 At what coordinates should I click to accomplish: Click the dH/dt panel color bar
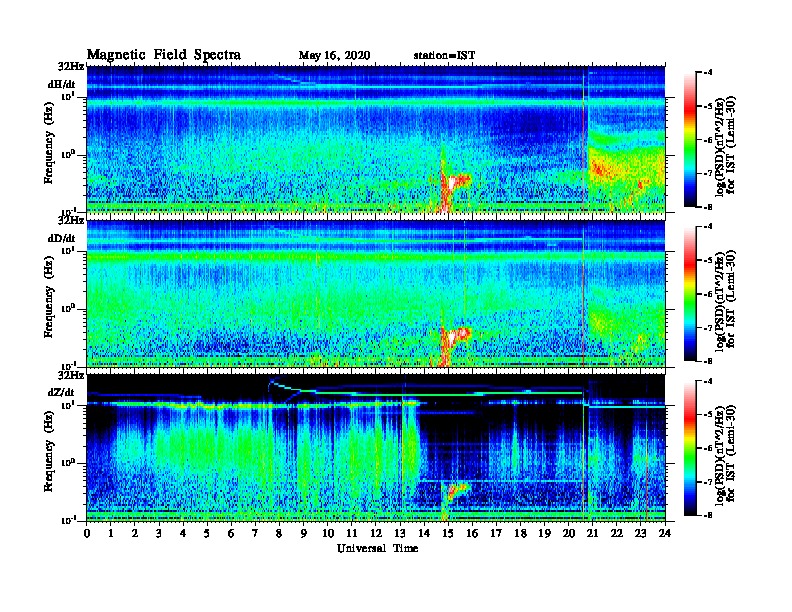pyautogui.click(x=690, y=139)
